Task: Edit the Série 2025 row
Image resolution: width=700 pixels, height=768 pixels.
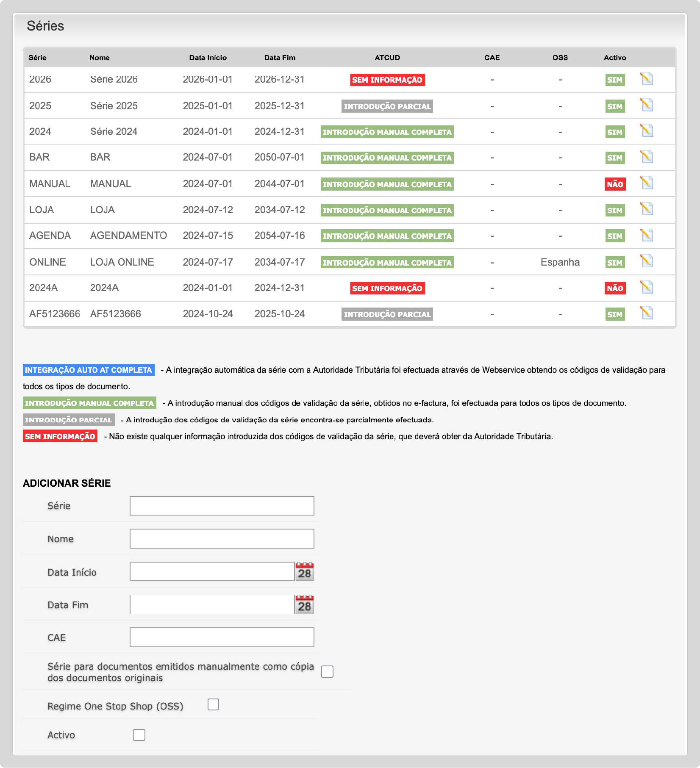Action: (x=646, y=105)
